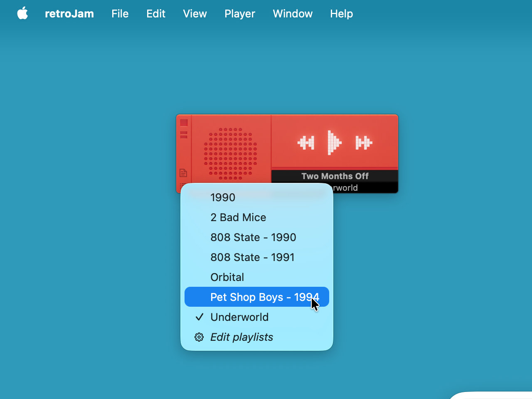
Task: Click the previous track button
Action: point(306,143)
